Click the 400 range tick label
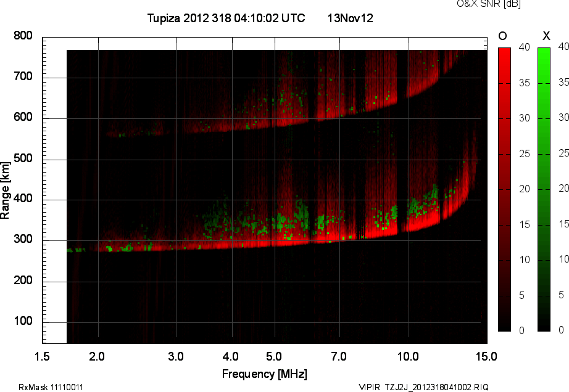 tap(23, 198)
